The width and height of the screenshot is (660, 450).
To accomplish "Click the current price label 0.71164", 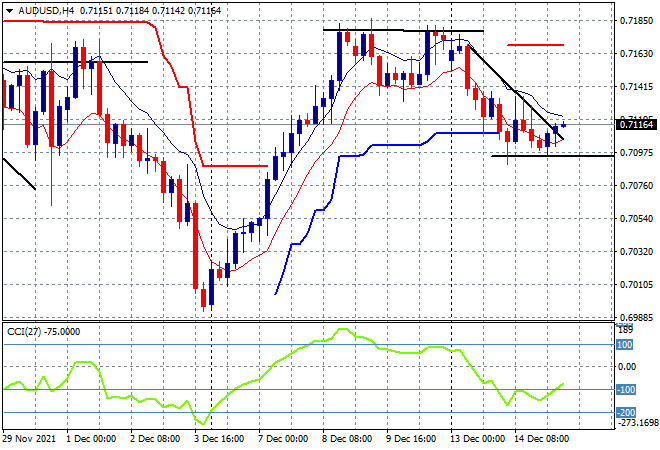I will 636,125.
